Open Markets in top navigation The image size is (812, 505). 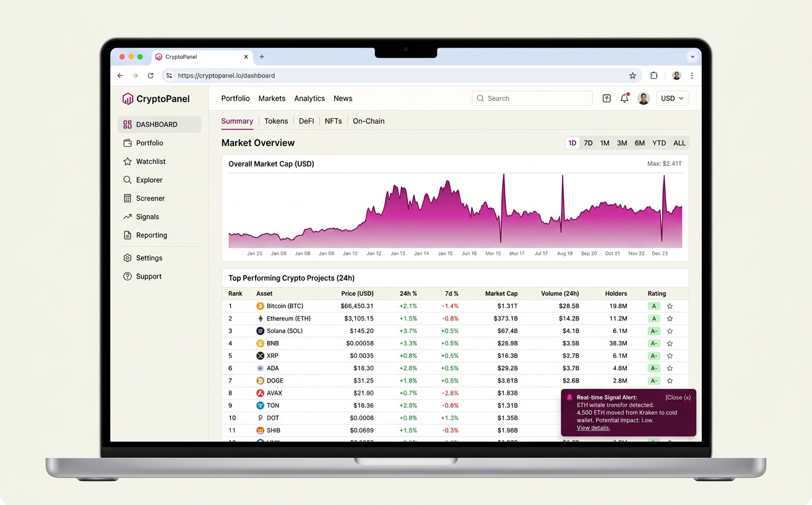pos(272,98)
